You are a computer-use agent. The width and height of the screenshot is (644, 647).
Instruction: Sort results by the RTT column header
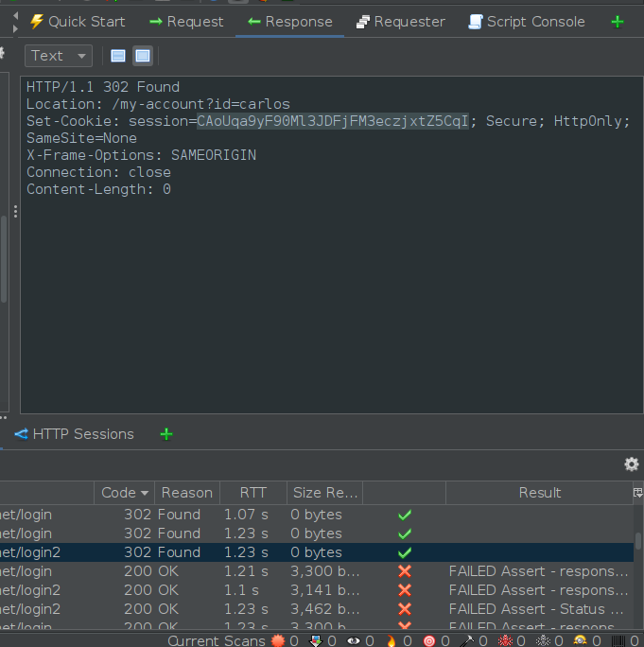click(252, 493)
